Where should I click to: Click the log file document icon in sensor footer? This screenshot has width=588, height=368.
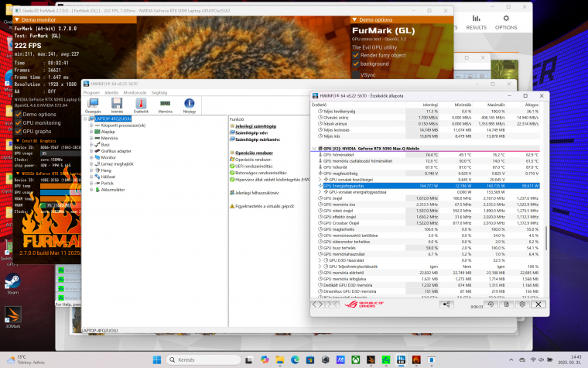coord(506,304)
